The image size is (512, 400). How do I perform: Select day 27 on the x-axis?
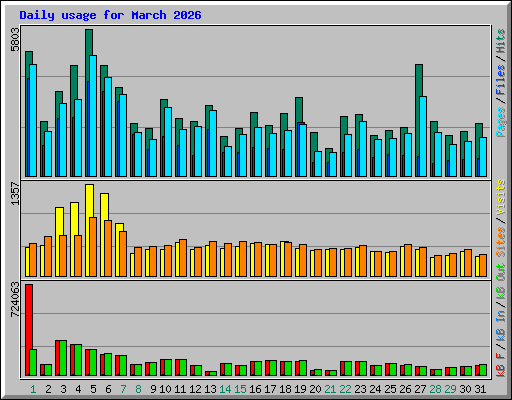click(x=420, y=389)
